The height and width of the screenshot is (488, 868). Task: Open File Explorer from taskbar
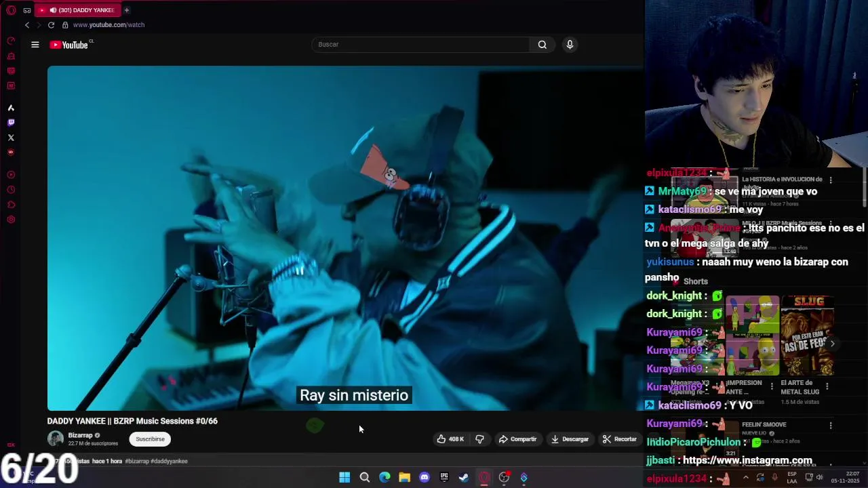click(x=404, y=477)
